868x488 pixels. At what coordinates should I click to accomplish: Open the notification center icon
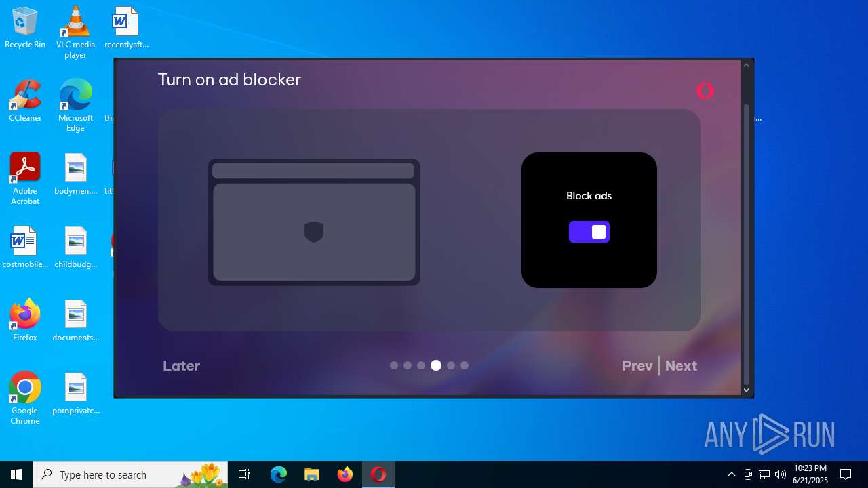pyautogui.click(x=846, y=474)
